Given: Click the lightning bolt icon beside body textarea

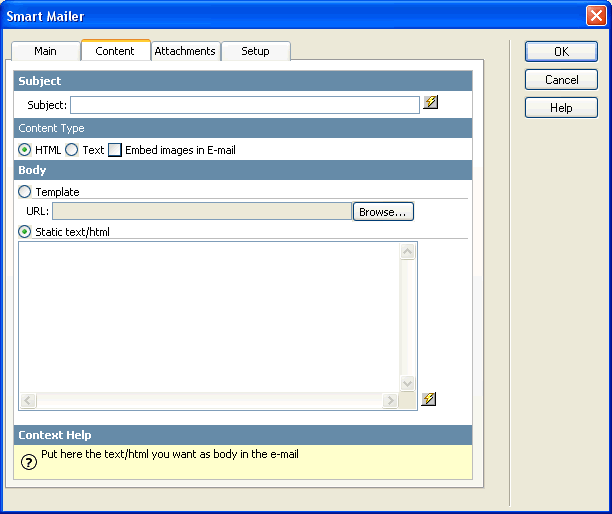Looking at the screenshot, I should [x=429, y=399].
